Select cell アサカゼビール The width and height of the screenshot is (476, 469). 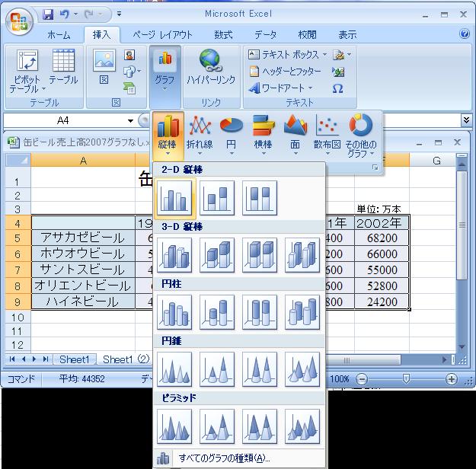[83, 238]
